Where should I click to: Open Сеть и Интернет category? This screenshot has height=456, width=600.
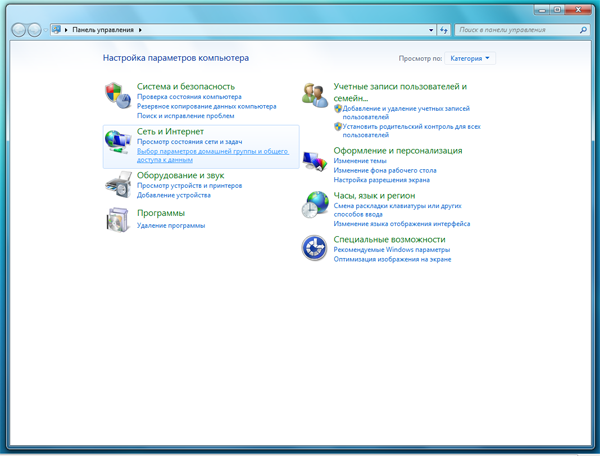tap(170, 132)
